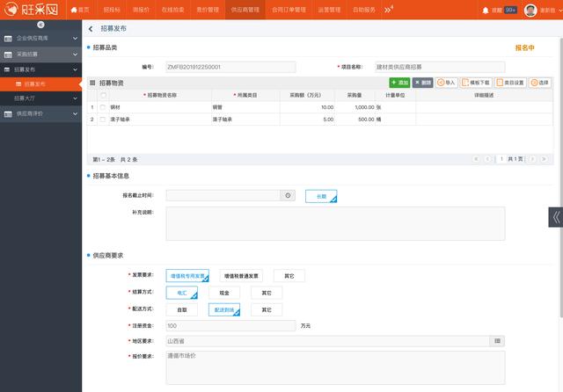Click the 采购额 10.00 cell for 钢材
Screen dimensions: 563x392
tap(307, 107)
